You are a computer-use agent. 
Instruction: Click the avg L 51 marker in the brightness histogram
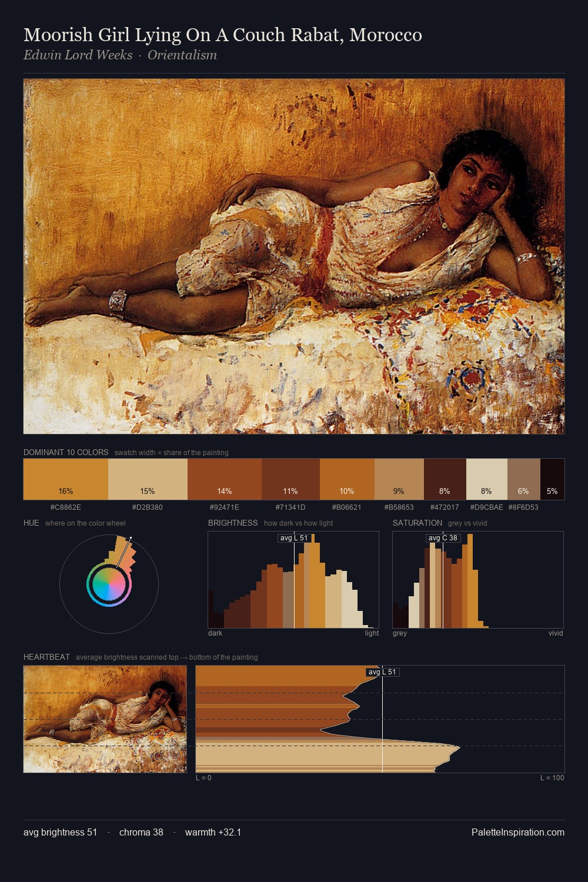tap(294, 538)
